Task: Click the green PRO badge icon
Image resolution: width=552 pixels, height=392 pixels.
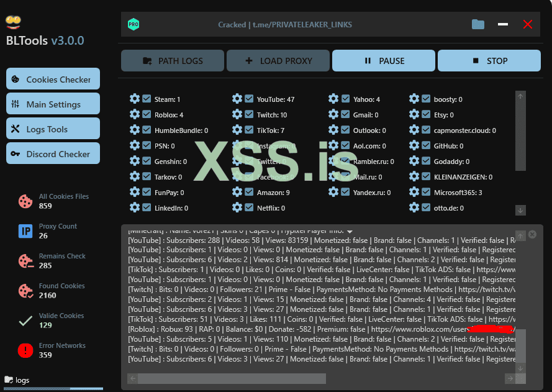Action: 133,24
